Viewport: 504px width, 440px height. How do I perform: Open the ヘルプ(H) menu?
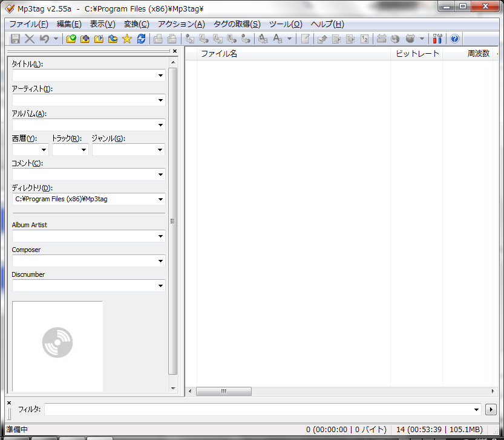click(x=327, y=24)
